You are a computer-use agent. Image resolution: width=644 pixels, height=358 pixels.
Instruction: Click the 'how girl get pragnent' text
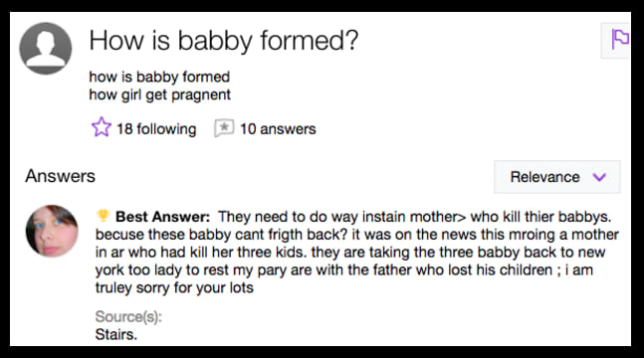point(160,94)
